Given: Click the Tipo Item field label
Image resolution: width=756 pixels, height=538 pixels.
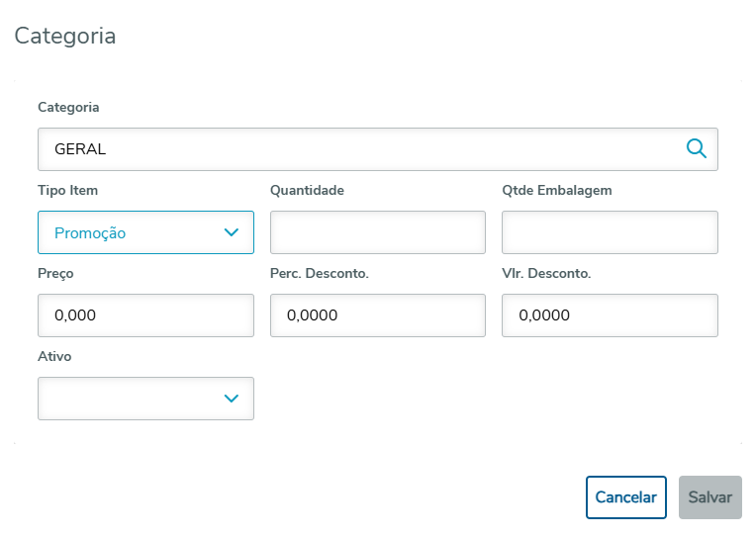Looking at the screenshot, I should 67,190.
